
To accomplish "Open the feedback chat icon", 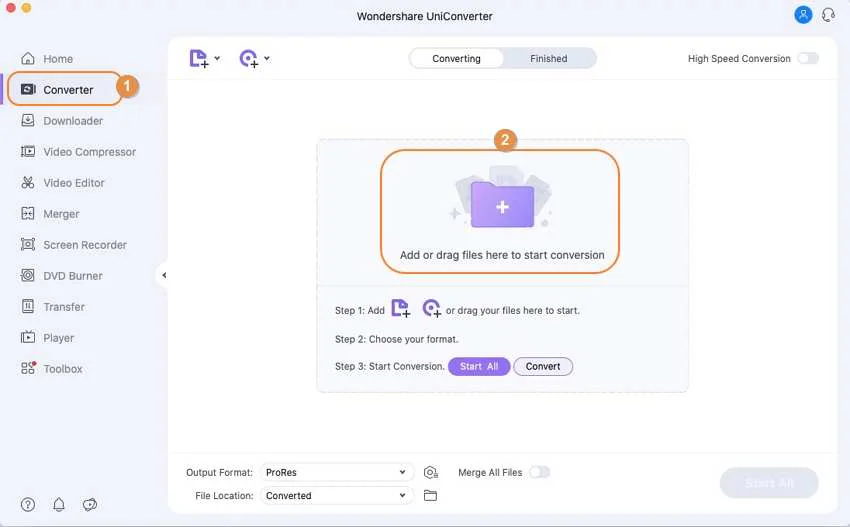I will (90, 504).
